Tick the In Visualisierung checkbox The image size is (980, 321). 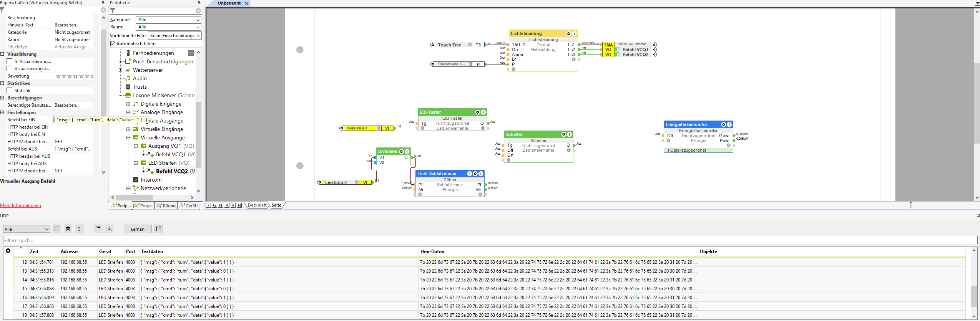tap(10, 61)
